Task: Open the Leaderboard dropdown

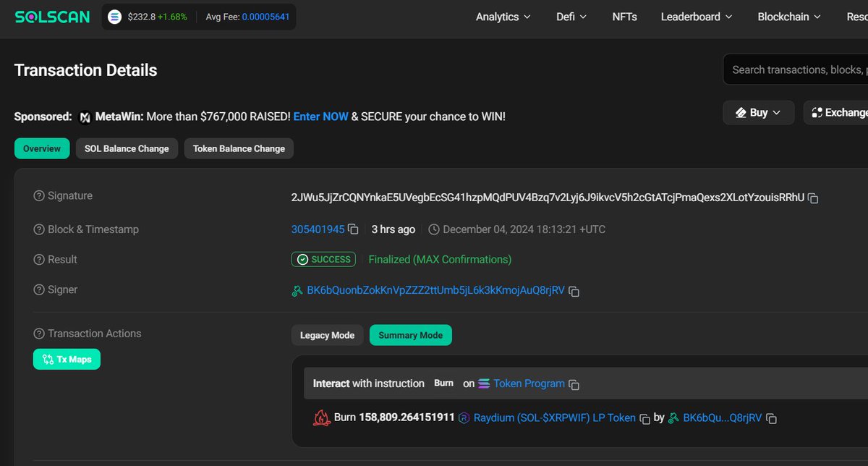Action: (x=697, y=17)
